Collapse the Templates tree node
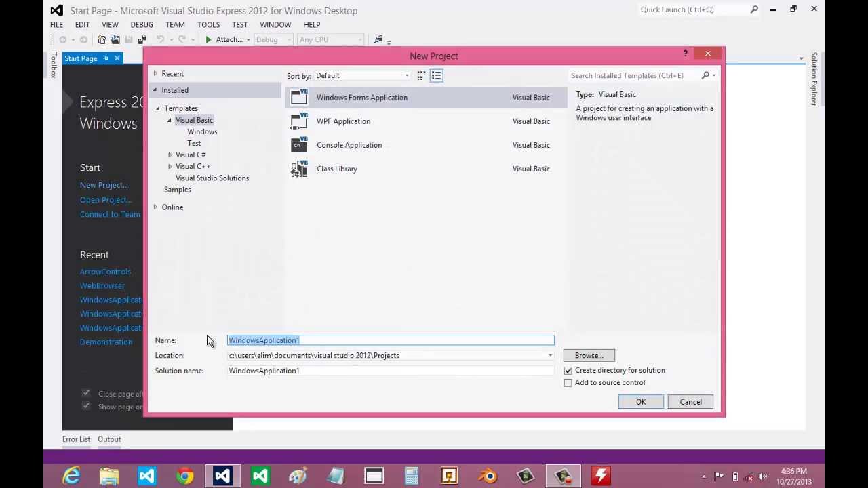Screen dimensions: 868x488 click(x=158, y=108)
